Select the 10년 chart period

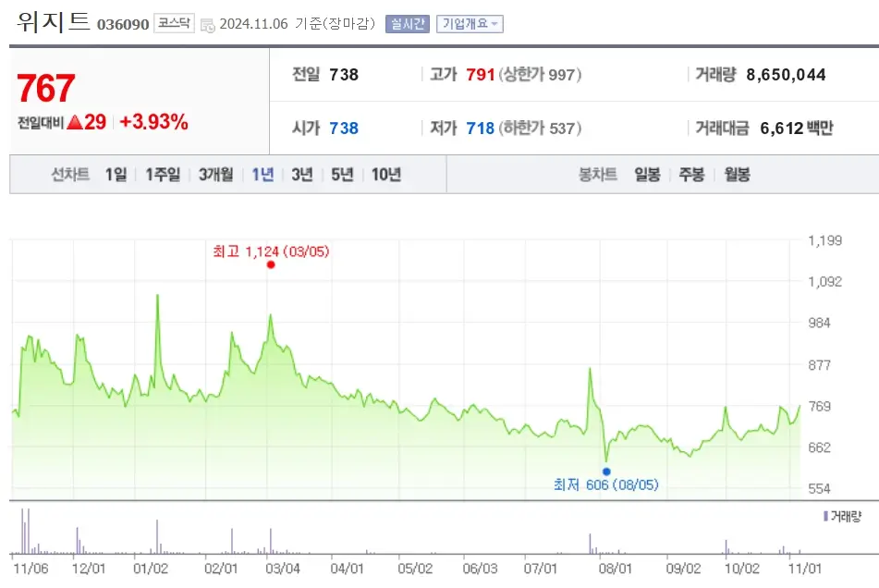[x=387, y=173]
